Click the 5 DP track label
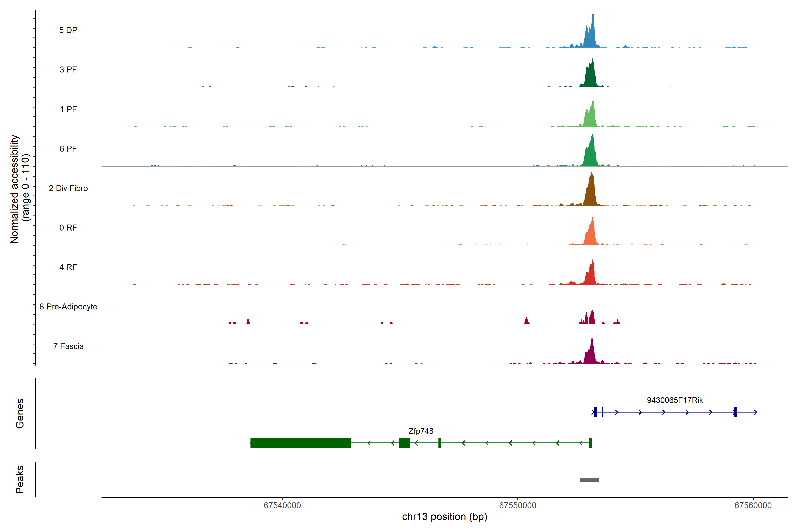798x532 pixels. pos(68,30)
